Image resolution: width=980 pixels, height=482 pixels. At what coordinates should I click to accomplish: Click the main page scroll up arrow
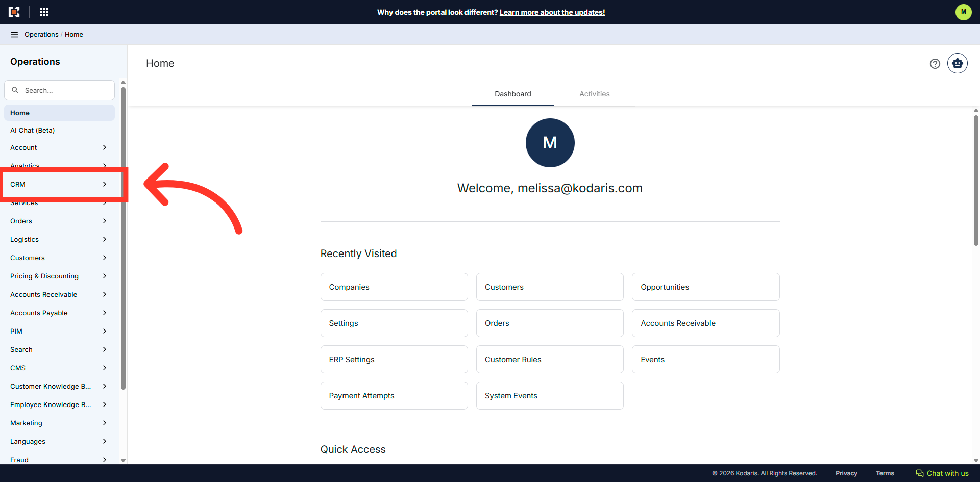point(976,110)
